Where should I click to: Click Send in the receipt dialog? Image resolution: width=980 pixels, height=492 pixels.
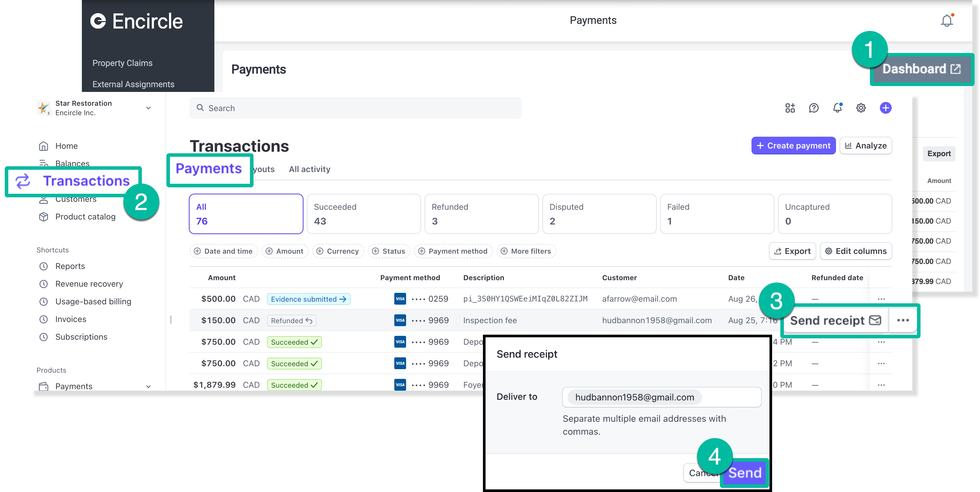click(744, 473)
